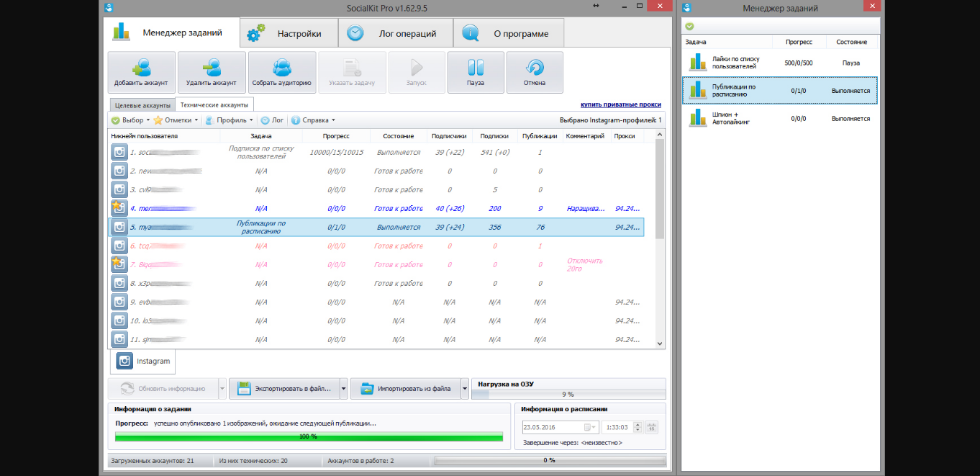
Task: Click the Добавить аккаунт (add account) icon
Action: (141, 68)
